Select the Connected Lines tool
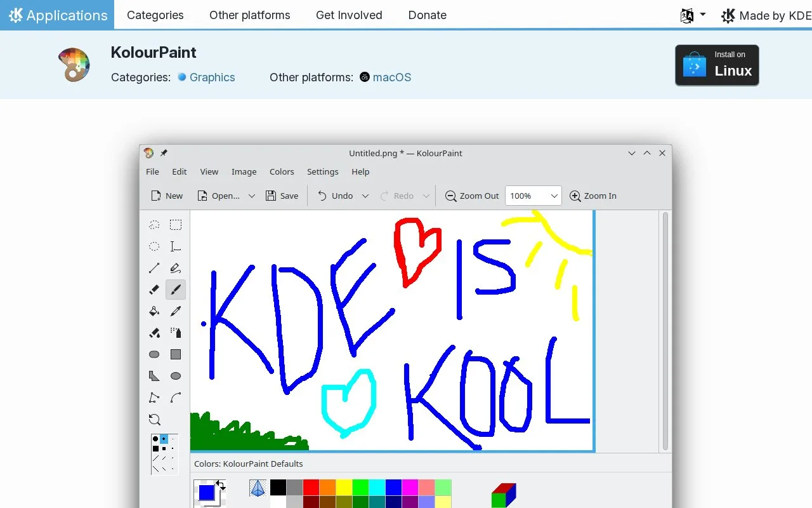Image resolution: width=812 pixels, height=508 pixels. tap(154, 398)
